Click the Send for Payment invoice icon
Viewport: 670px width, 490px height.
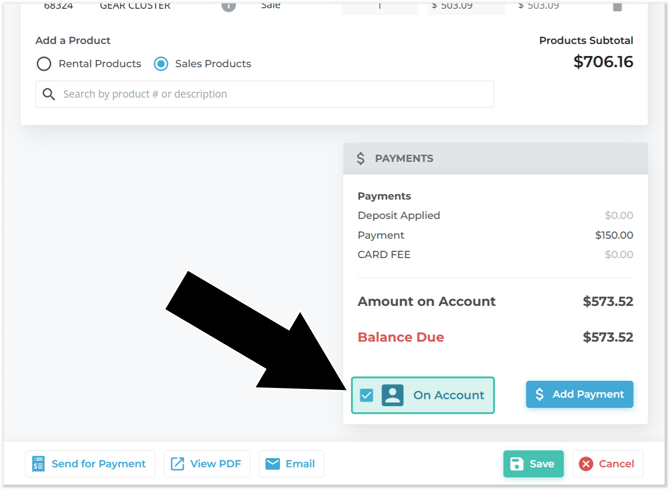38,464
